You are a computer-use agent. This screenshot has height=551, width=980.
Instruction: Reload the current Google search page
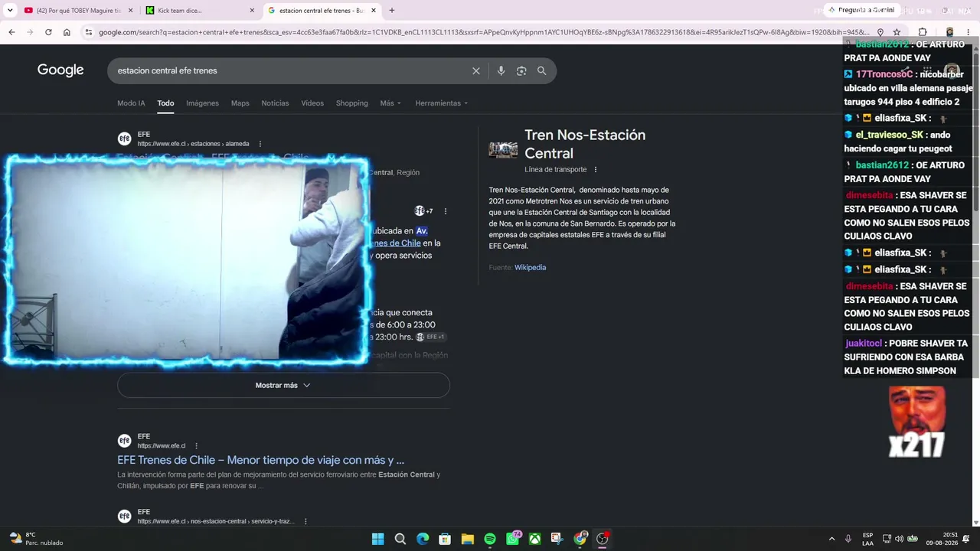coord(48,32)
